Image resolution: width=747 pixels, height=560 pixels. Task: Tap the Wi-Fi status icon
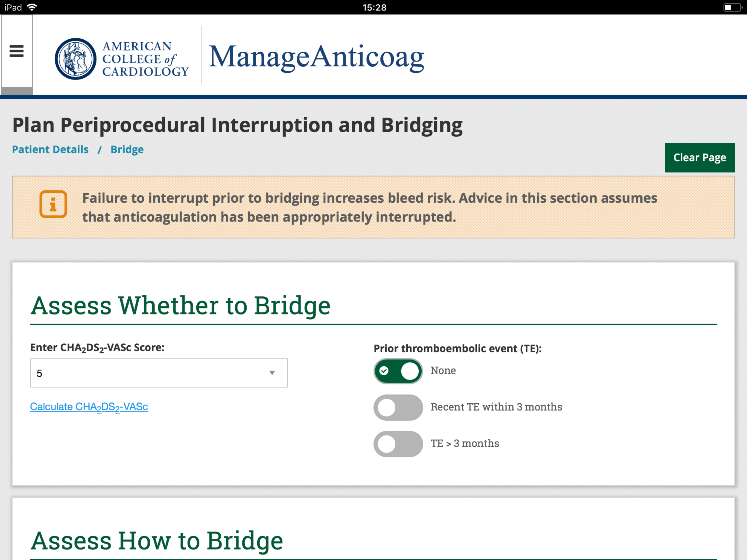33,7
